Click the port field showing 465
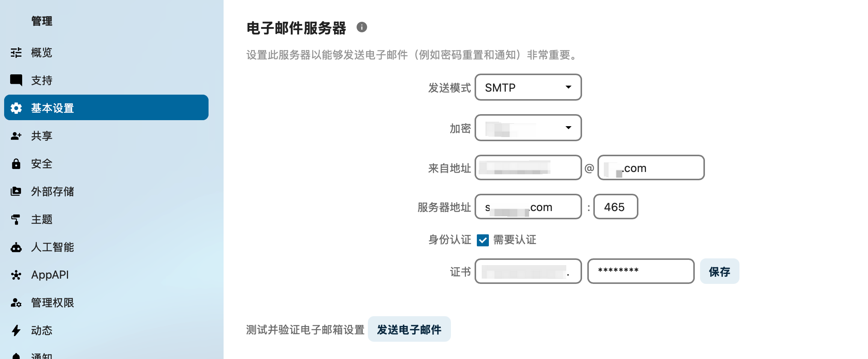 point(615,207)
